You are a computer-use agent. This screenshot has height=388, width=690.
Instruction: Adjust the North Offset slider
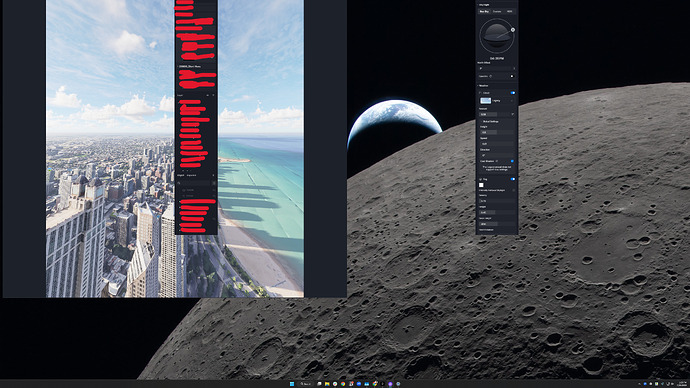pyautogui.click(x=496, y=69)
